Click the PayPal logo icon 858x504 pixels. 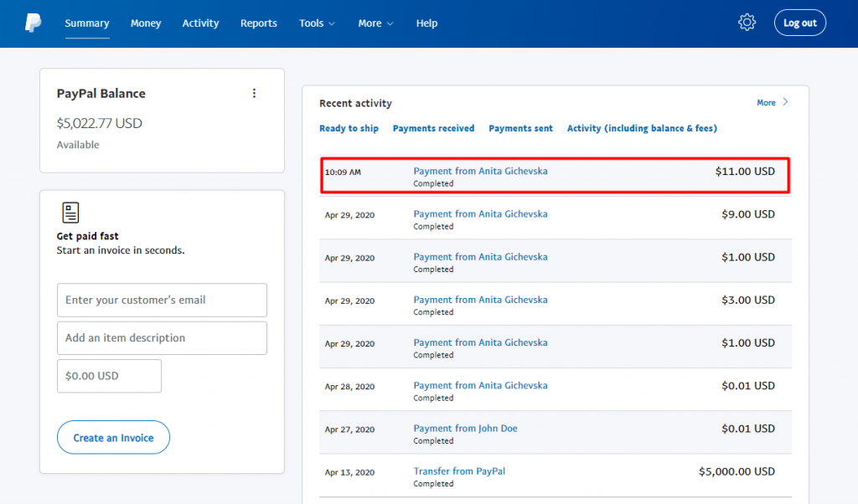coord(33,23)
